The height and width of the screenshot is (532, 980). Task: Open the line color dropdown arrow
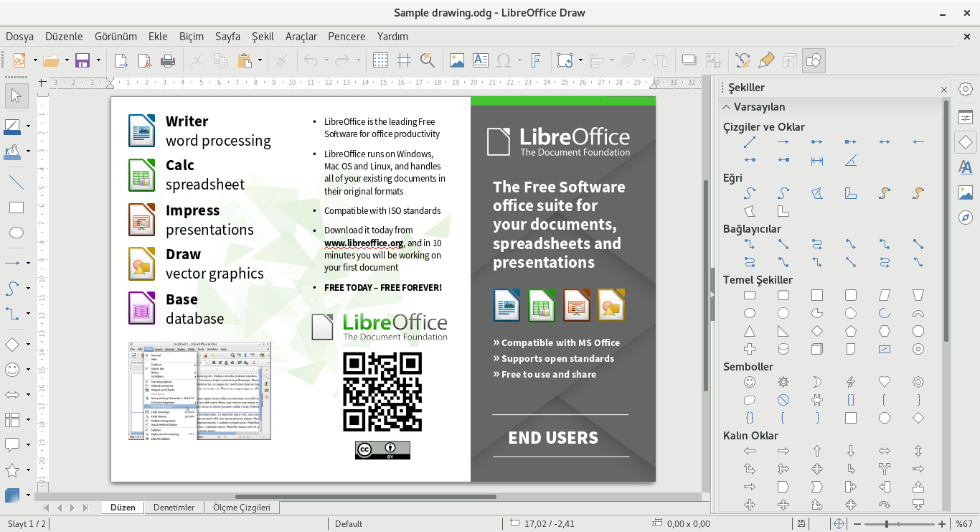pyautogui.click(x=29, y=126)
